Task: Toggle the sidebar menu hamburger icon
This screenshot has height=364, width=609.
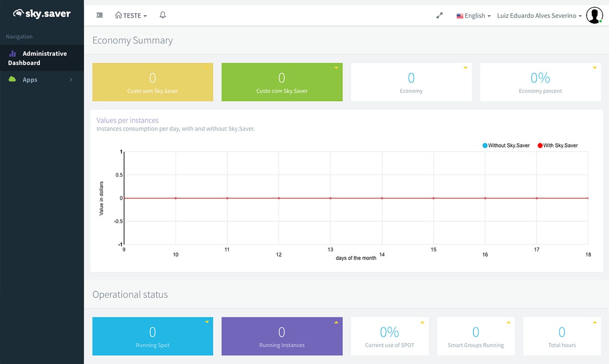Action: [x=100, y=15]
